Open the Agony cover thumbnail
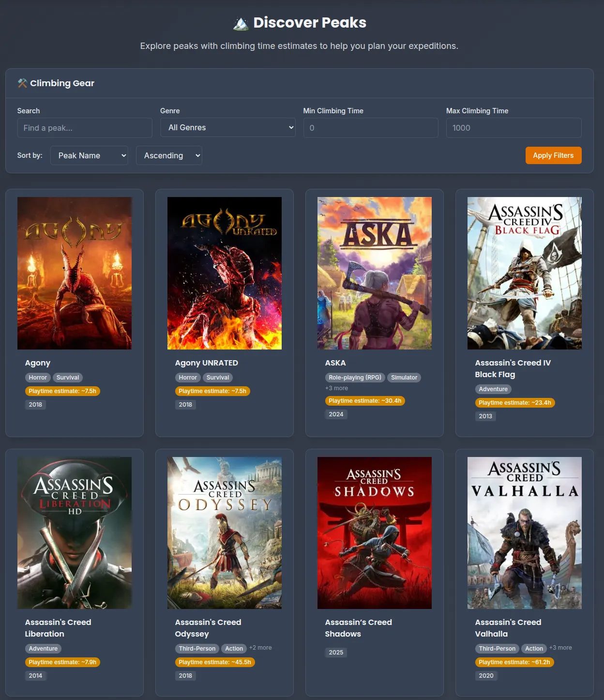This screenshot has height=700, width=604. [x=75, y=273]
